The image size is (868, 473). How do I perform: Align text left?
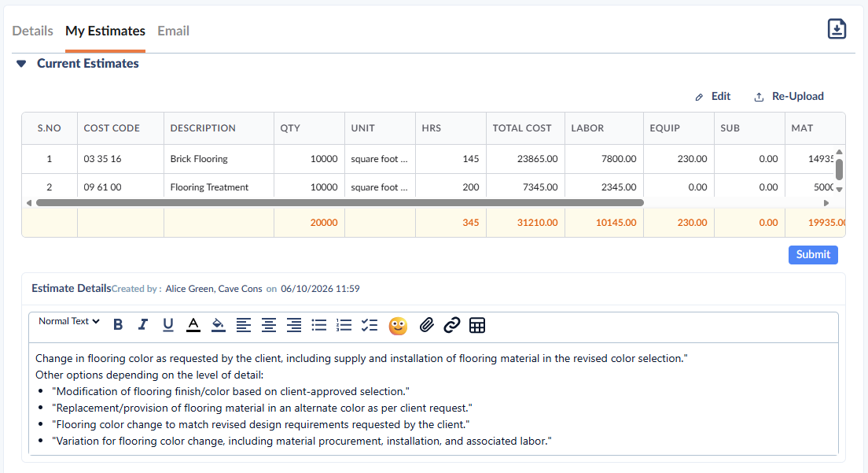(x=244, y=325)
